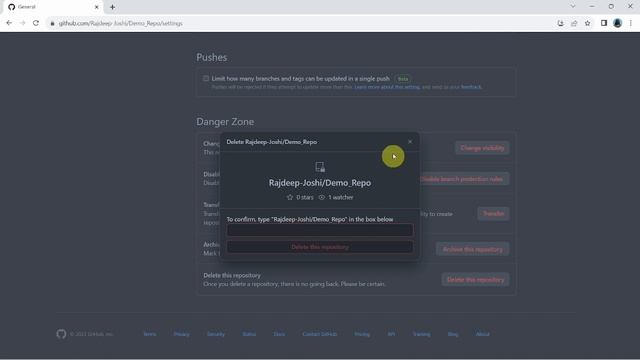Open the feedback link under Pushes
Screen dimensions: 640x360
pyautogui.click(x=471, y=87)
